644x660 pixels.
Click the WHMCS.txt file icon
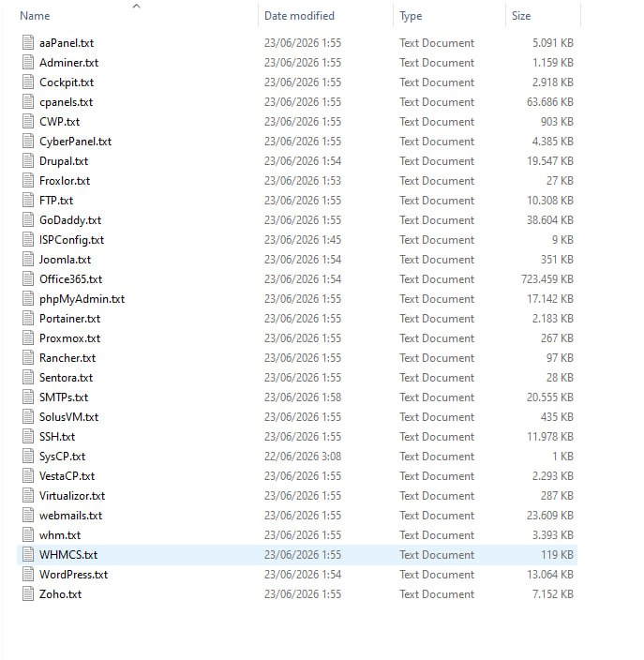point(28,554)
